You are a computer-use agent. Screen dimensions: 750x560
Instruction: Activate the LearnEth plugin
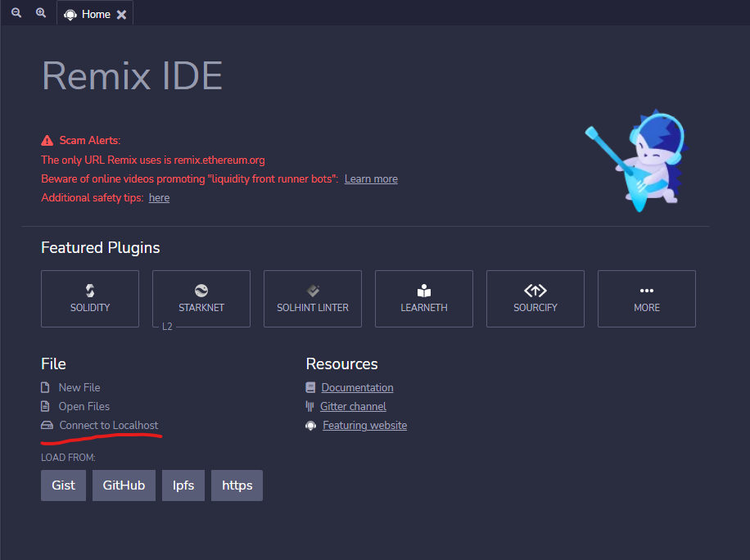point(424,299)
